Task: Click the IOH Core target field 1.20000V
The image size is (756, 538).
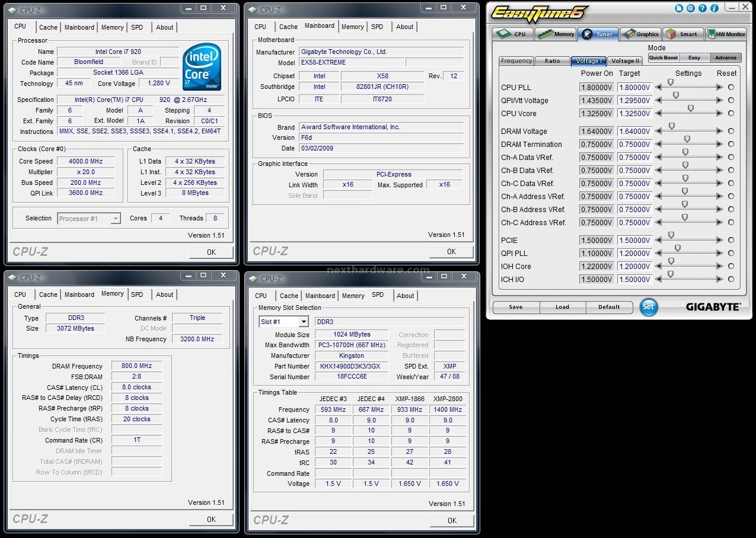Action: [x=634, y=267]
